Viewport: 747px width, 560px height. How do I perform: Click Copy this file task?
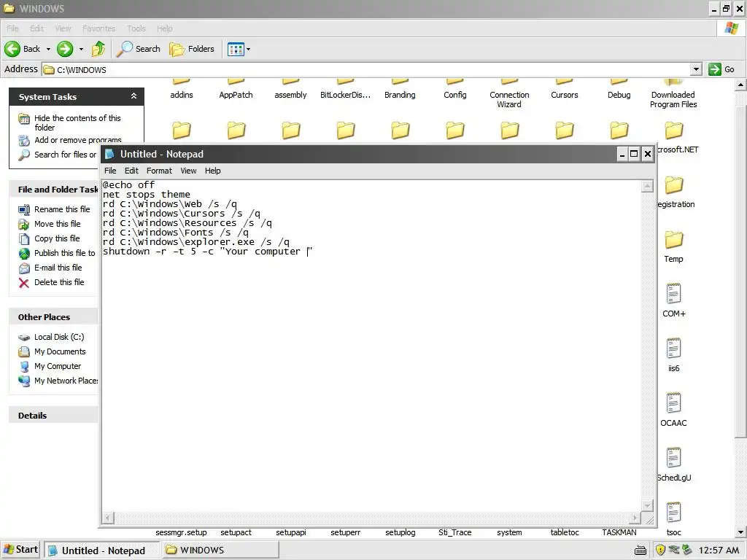(57, 238)
